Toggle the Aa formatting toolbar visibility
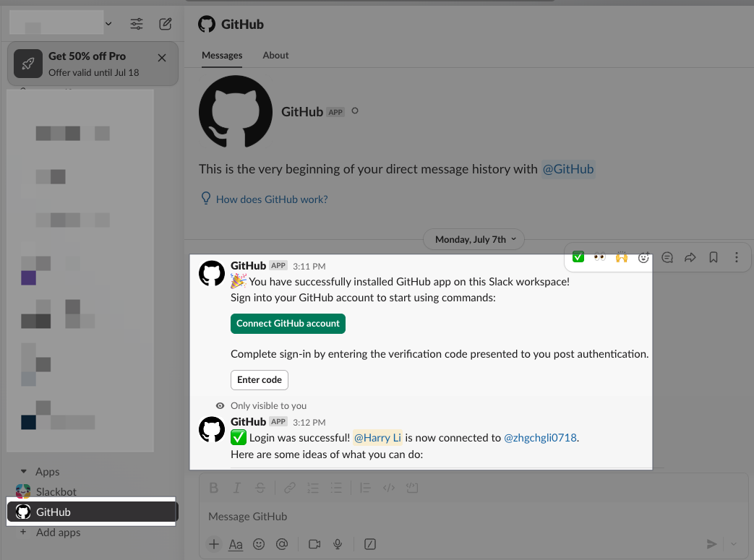This screenshot has height=560, width=754. pos(236,544)
